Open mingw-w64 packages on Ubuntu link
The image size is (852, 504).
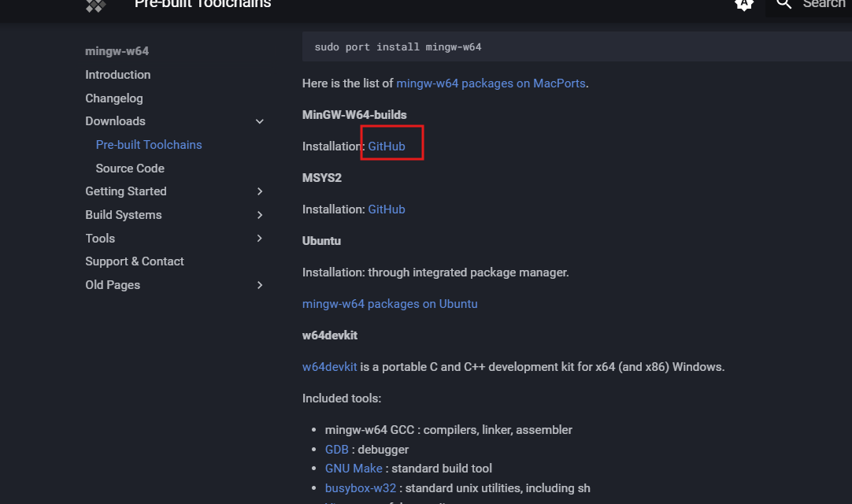390,304
